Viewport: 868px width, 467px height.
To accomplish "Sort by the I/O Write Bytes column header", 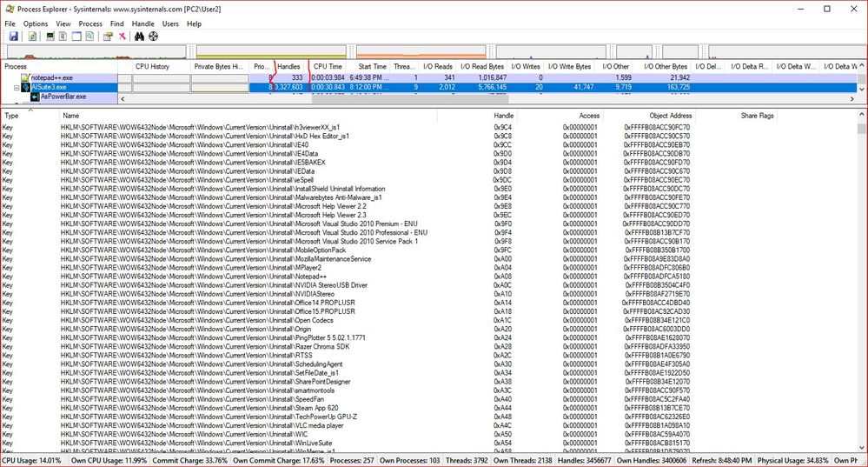I will (570, 66).
